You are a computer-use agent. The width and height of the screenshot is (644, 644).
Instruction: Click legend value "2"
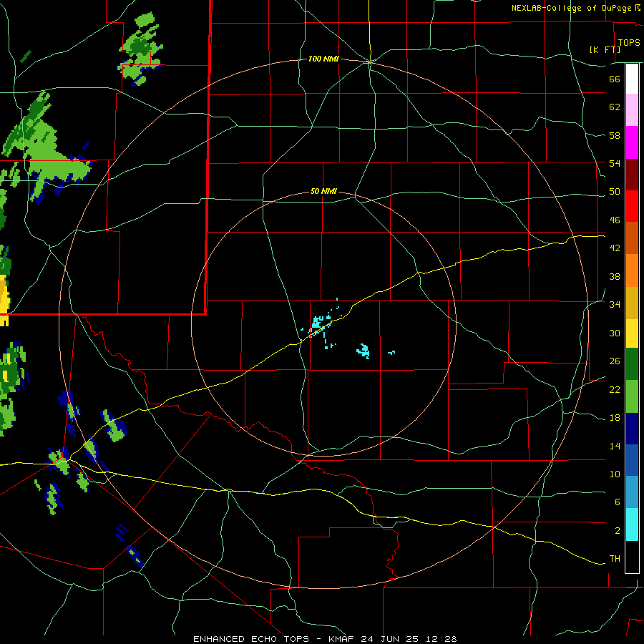618,531
